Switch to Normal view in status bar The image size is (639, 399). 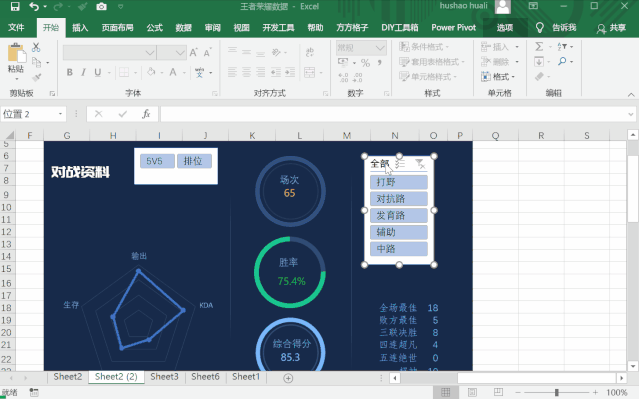click(x=445, y=392)
